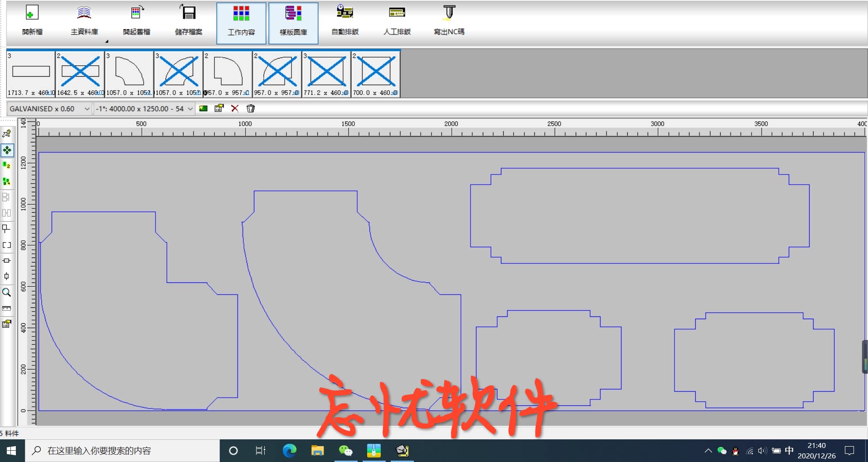The height and width of the screenshot is (462, 868).
Task: Open Microsoft Edge from the taskbar
Action: [289, 451]
